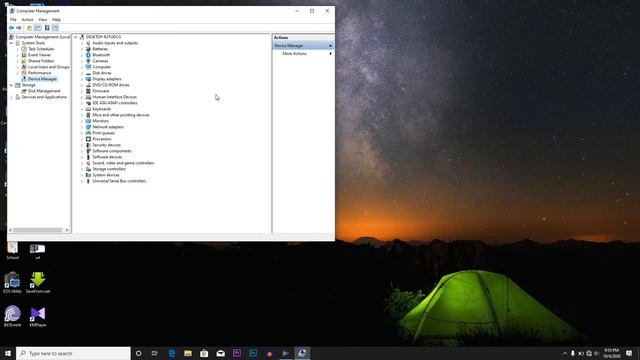
Task: Select the Bluetooth device category
Action: click(101, 55)
